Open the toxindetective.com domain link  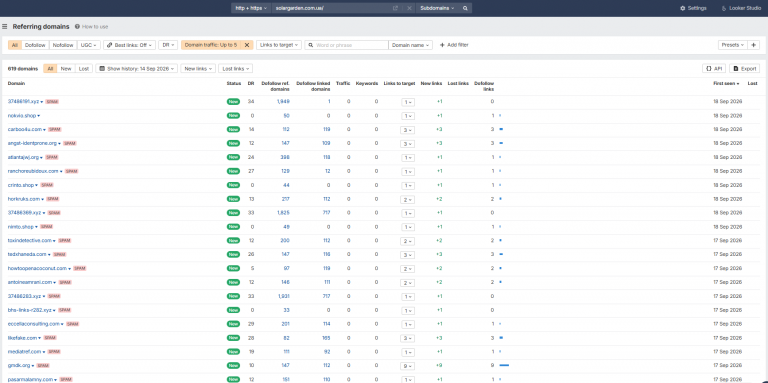point(30,240)
